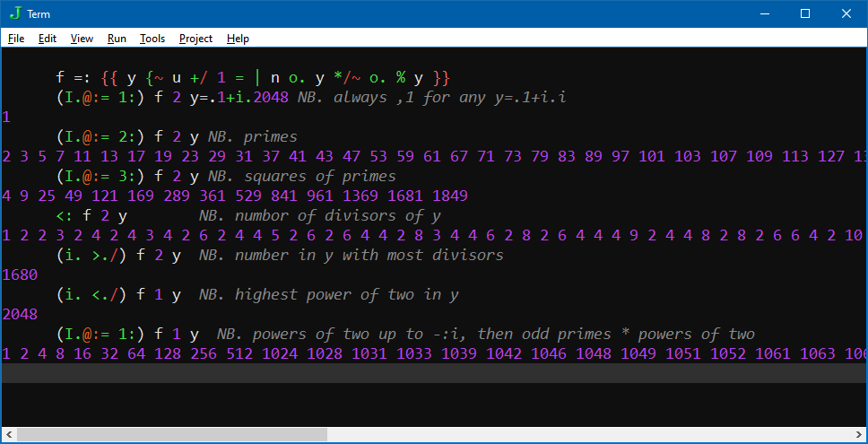868x444 pixels.
Task: Open the File menu
Action: [x=16, y=39]
